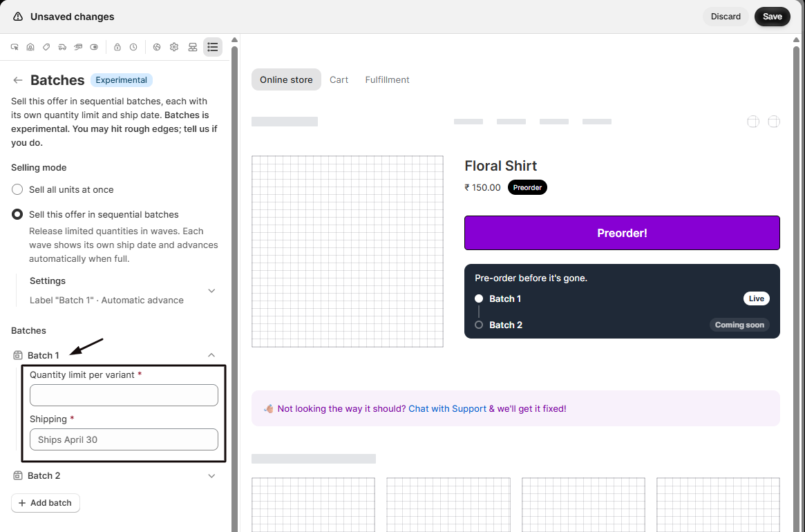This screenshot has width=805, height=532.
Task: Click the calendar icon beside Batch 2
Action: coord(18,475)
